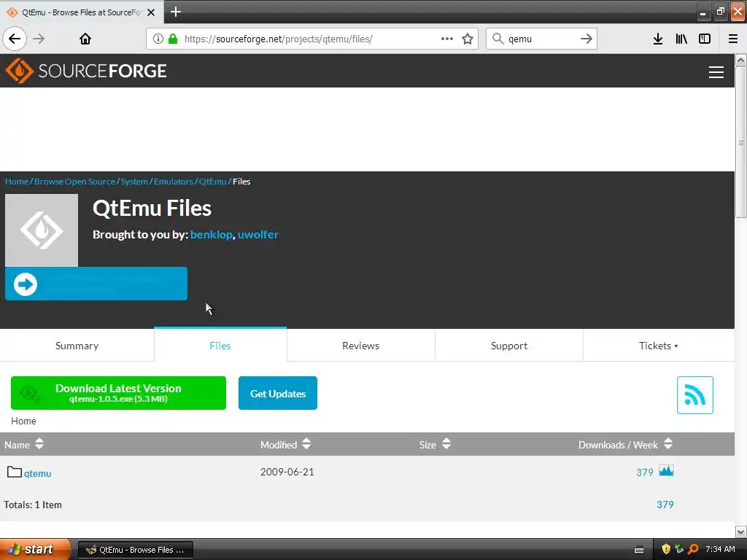Click the blue arrow banner button

(x=96, y=284)
